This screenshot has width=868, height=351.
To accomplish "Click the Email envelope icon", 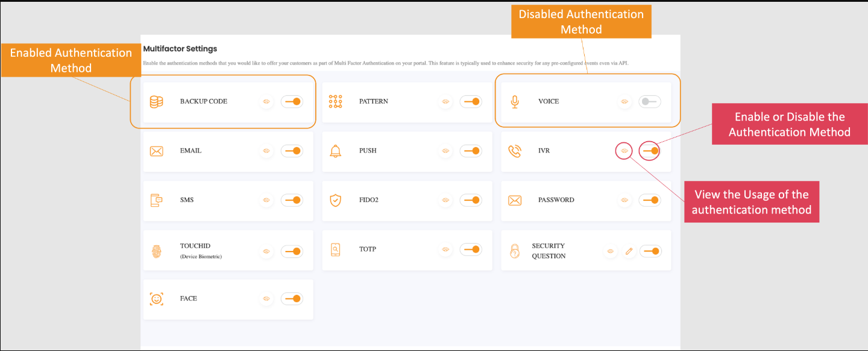I will pos(157,151).
